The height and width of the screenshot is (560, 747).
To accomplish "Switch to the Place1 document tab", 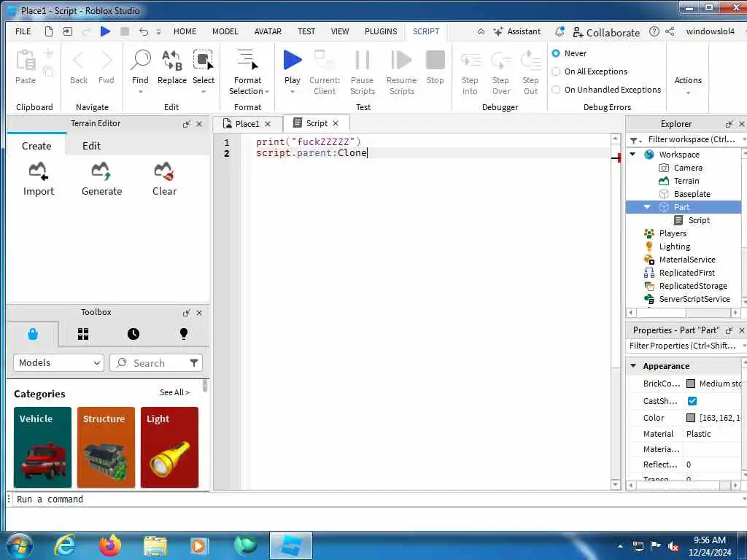I will pos(247,124).
